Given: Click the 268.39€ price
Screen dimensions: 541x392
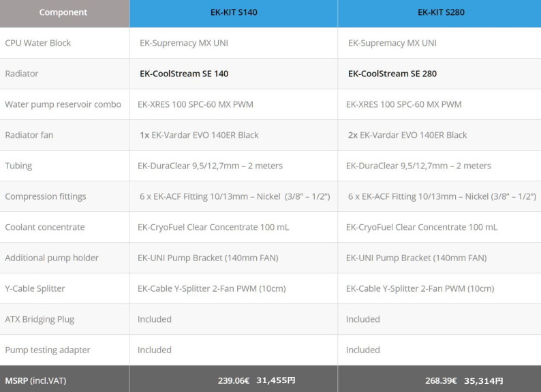Looking at the screenshot, I should (x=441, y=381).
